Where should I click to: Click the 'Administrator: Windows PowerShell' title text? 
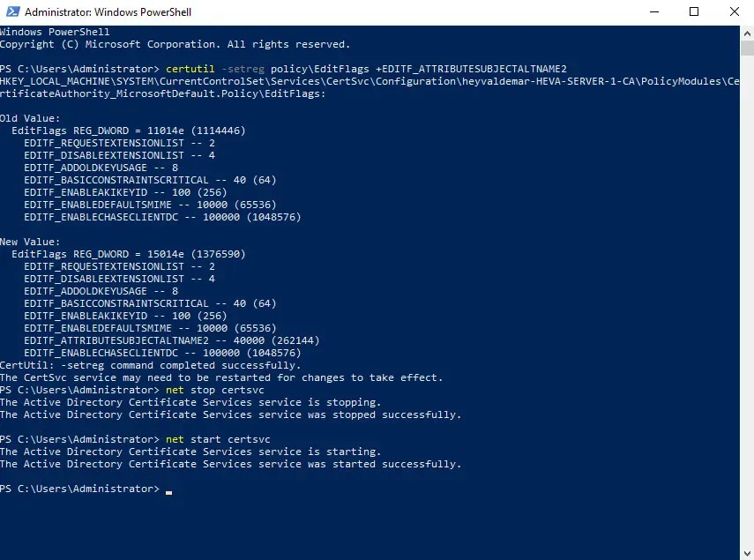(108, 12)
